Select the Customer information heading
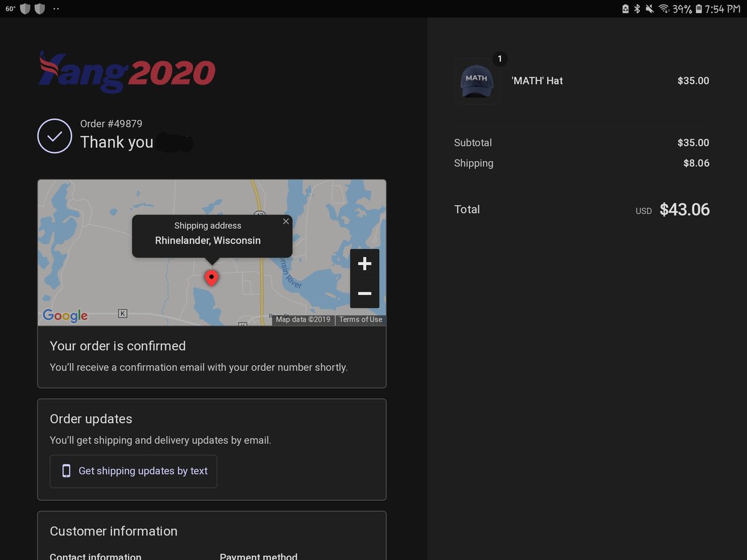This screenshot has height=560, width=747. coord(114,531)
